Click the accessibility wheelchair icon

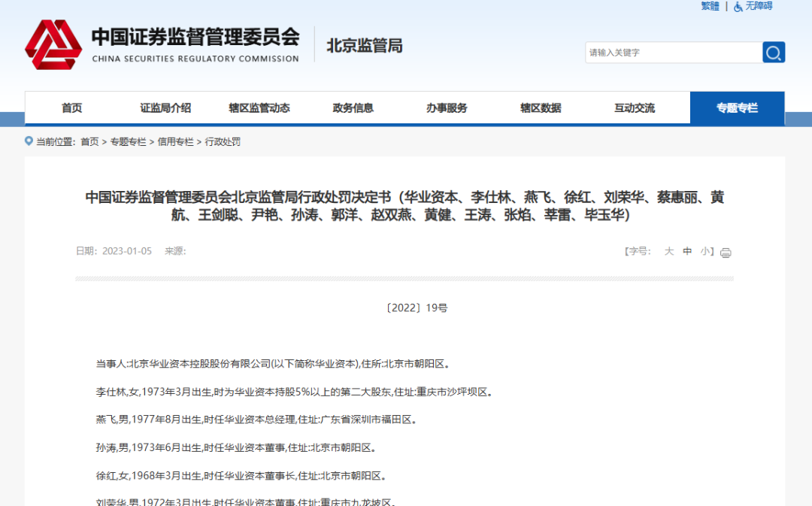(x=738, y=6)
